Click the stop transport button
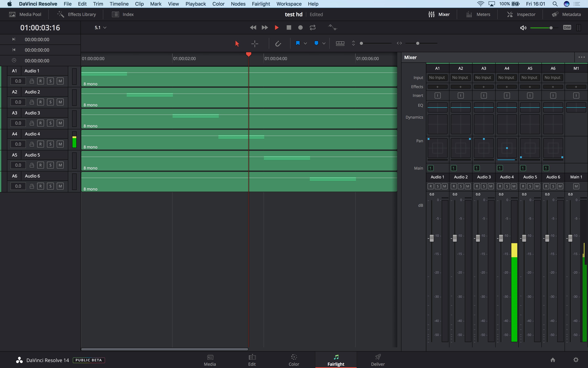This screenshot has width=588, height=368. coord(289,28)
